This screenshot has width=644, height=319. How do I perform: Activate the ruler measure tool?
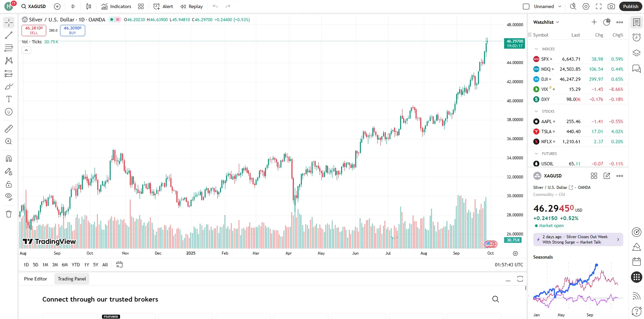[9, 129]
